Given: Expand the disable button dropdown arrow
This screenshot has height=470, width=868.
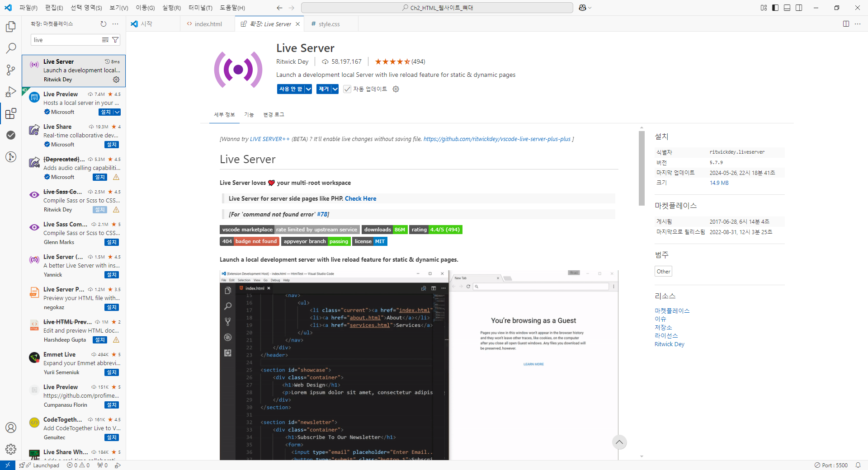Looking at the screenshot, I should coord(308,89).
